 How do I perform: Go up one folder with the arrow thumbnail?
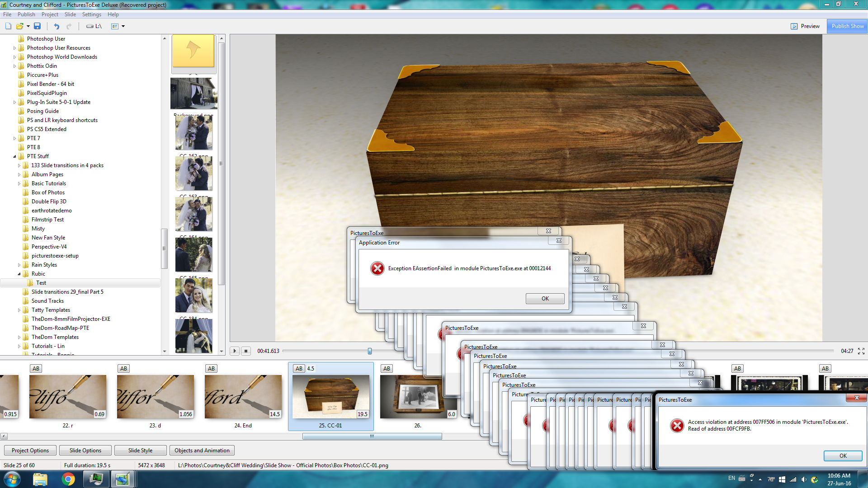(193, 51)
